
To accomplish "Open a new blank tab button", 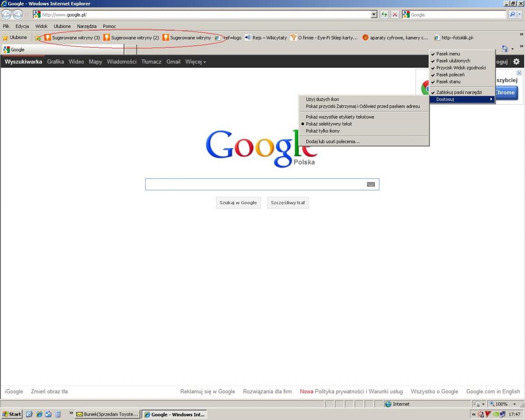I will (x=131, y=49).
